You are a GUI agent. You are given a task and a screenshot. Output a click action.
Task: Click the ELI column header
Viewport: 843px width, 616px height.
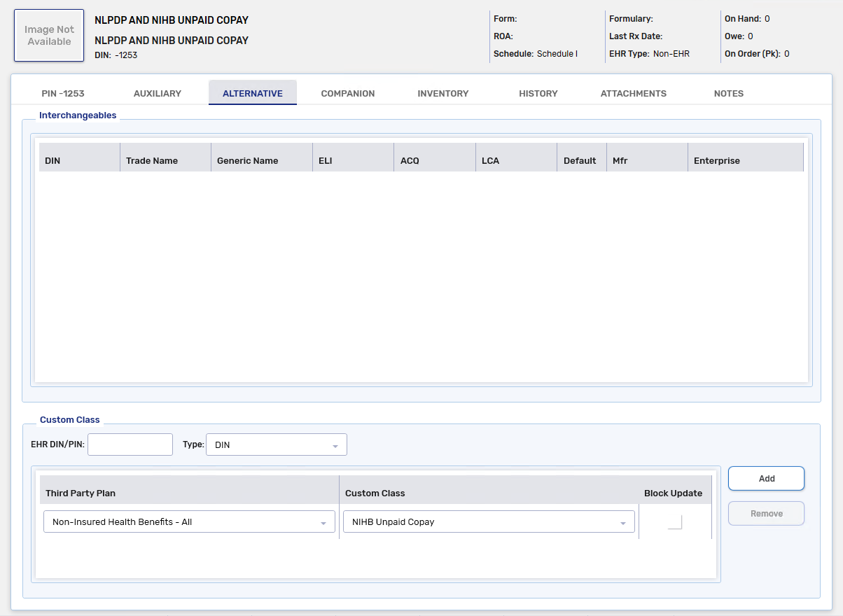coord(353,157)
